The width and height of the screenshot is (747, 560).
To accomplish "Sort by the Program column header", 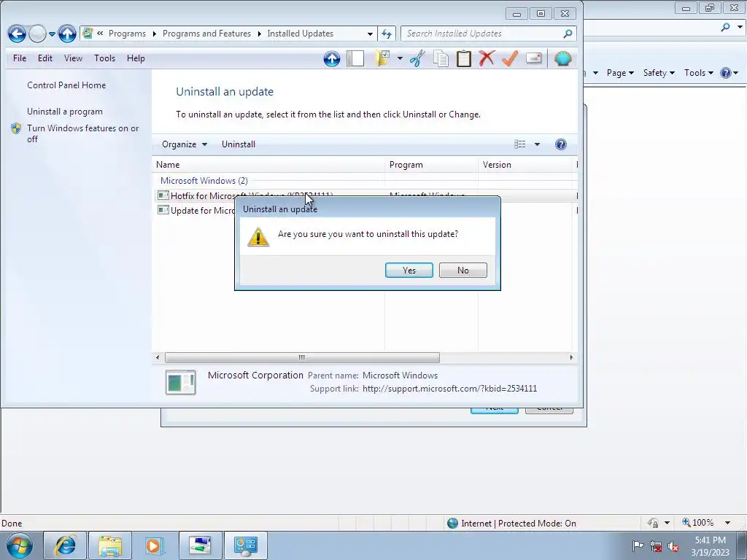I will [431, 165].
